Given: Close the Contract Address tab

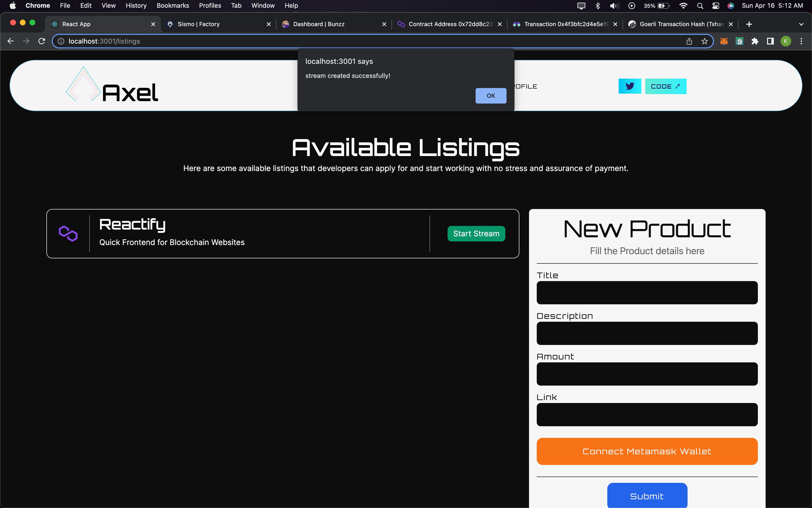Looking at the screenshot, I should coord(500,24).
